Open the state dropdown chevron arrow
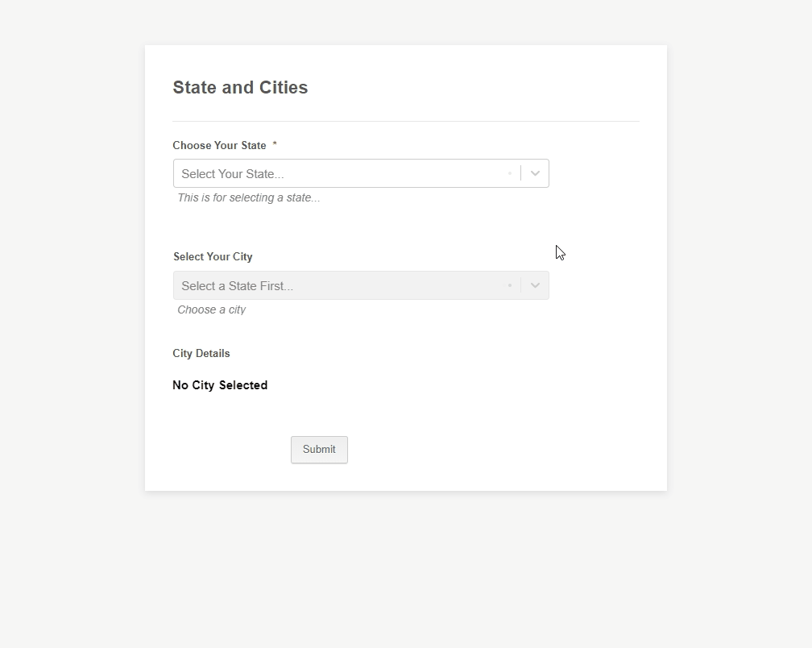Viewport: 812px width, 648px height. pyautogui.click(x=535, y=173)
